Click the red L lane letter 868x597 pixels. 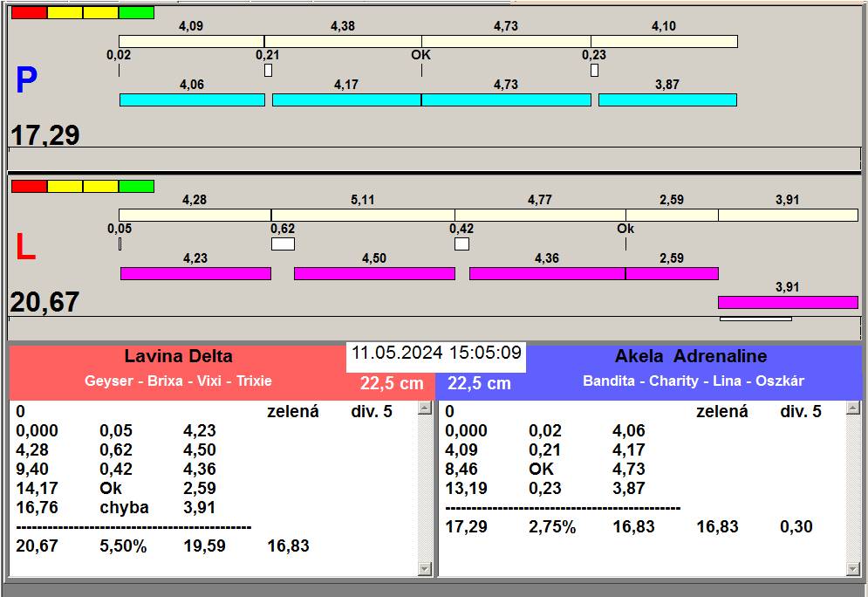tap(26, 249)
